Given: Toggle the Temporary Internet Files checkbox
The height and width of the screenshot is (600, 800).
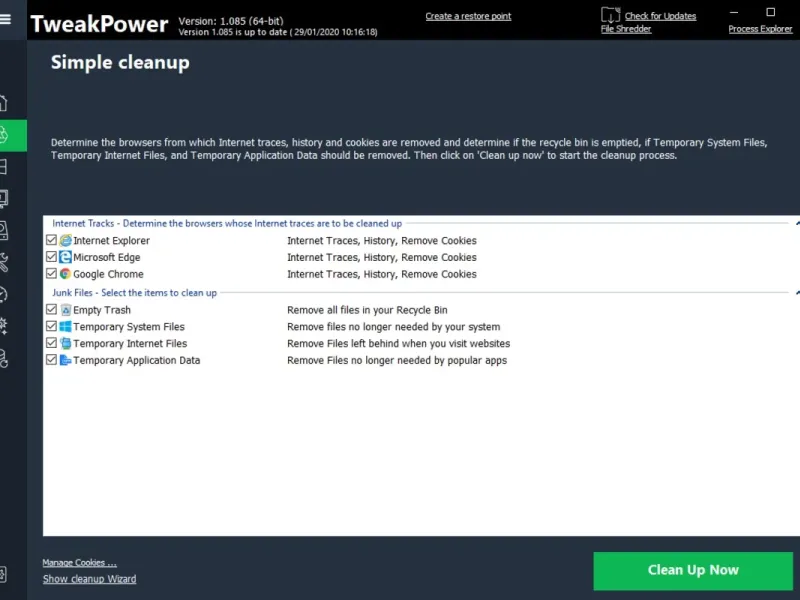Looking at the screenshot, I should click(x=51, y=343).
